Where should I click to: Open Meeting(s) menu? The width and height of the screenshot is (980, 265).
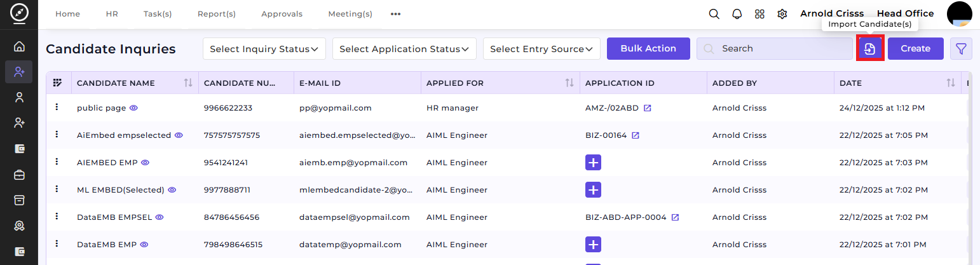pos(350,14)
